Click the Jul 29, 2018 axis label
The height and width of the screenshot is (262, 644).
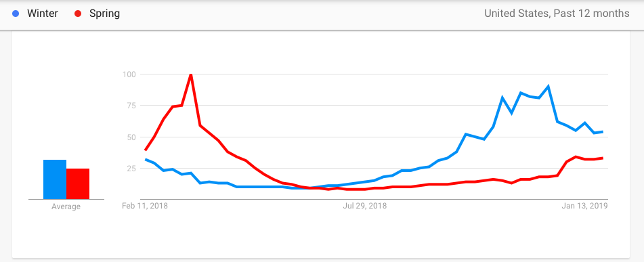365,206
